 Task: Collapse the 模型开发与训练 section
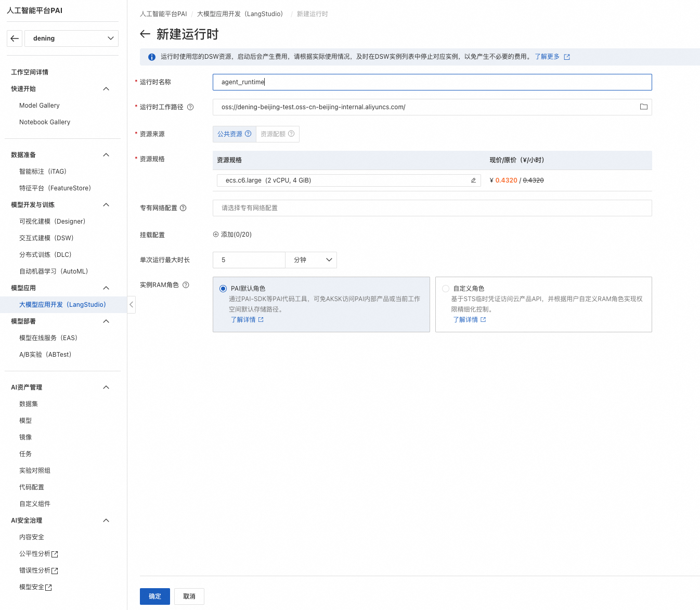pyautogui.click(x=106, y=205)
